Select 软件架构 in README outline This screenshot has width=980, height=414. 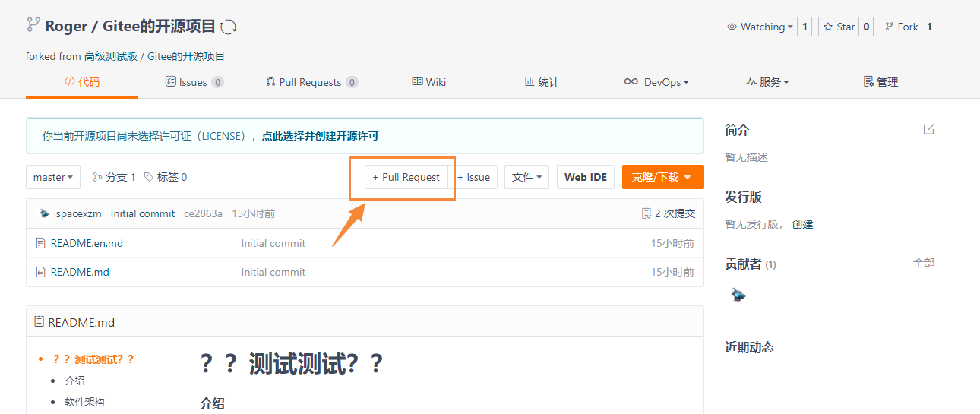click(84, 402)
